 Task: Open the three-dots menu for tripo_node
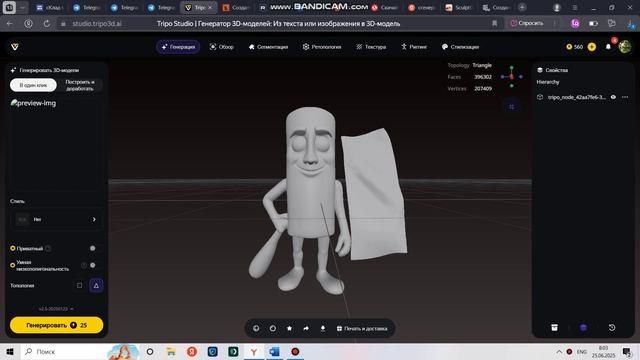click(x=625, y=97)
